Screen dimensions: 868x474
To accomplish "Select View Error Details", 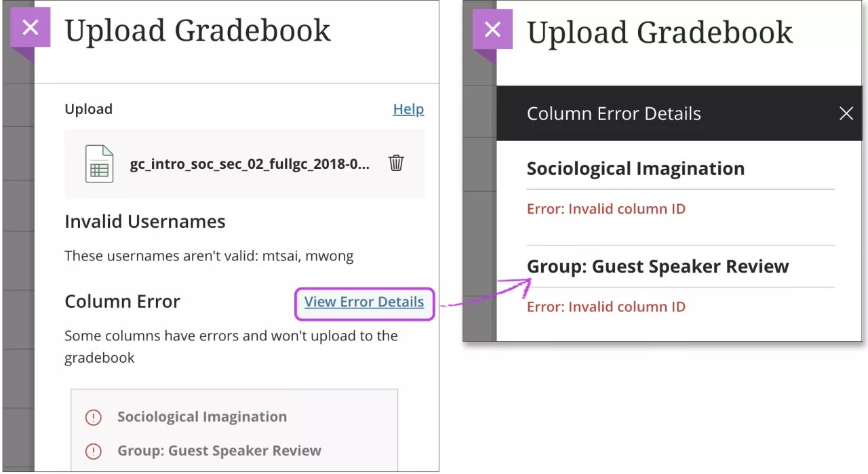I will (364, 302).
